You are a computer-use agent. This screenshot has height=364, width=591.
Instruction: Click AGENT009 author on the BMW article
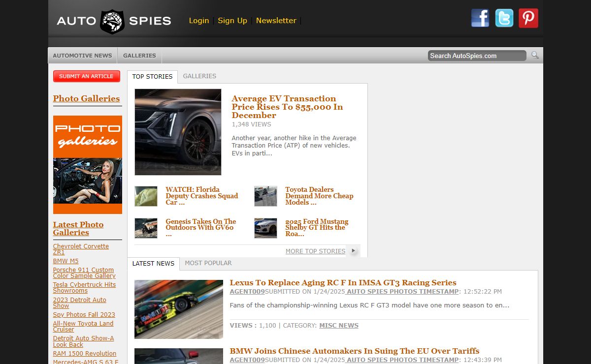[247, 360]
